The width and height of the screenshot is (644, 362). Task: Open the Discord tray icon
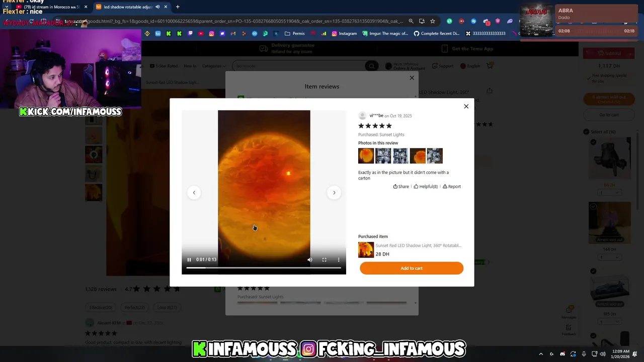pos(562,354)
